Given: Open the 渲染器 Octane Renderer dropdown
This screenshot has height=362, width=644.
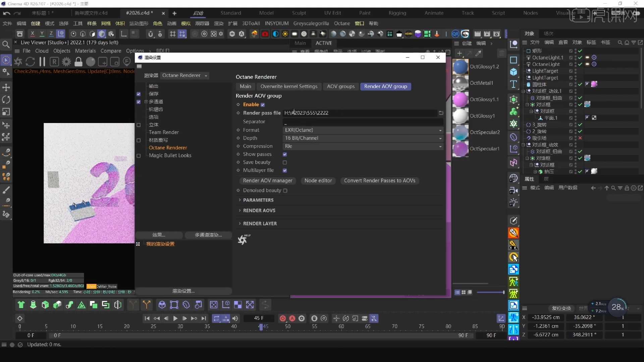Looking at the screenshot, I should point(185,75).
